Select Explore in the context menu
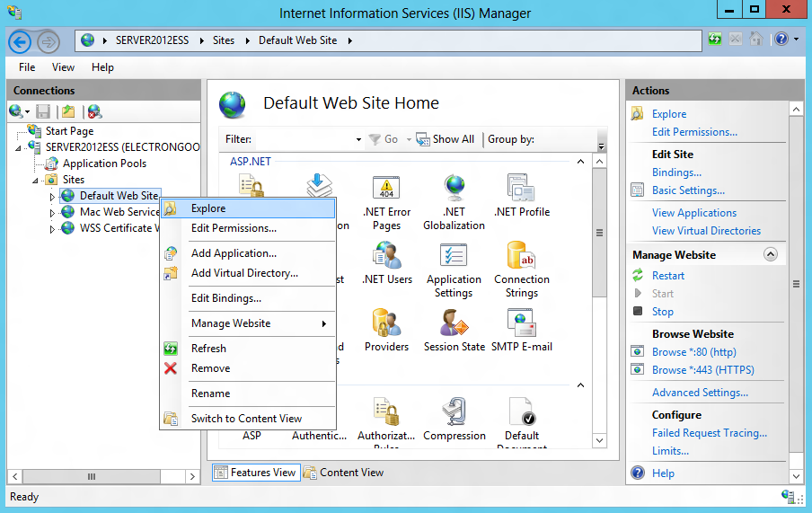 (248, 208)
